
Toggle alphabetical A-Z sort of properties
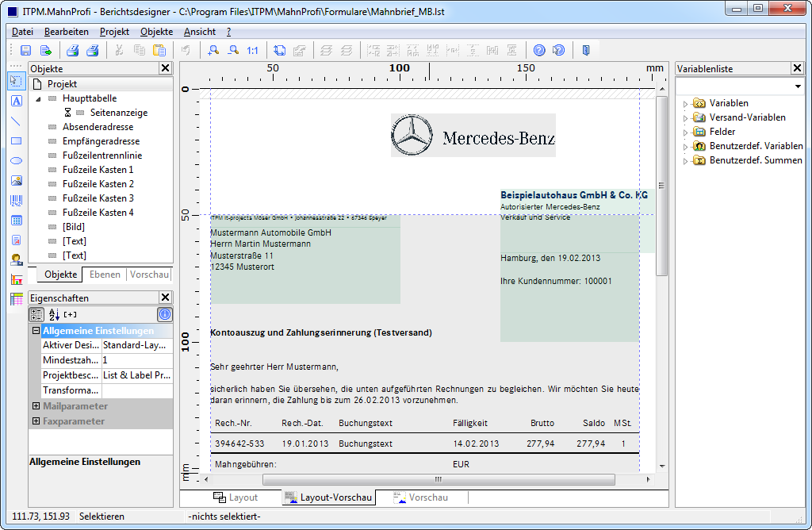click(54, 314)
